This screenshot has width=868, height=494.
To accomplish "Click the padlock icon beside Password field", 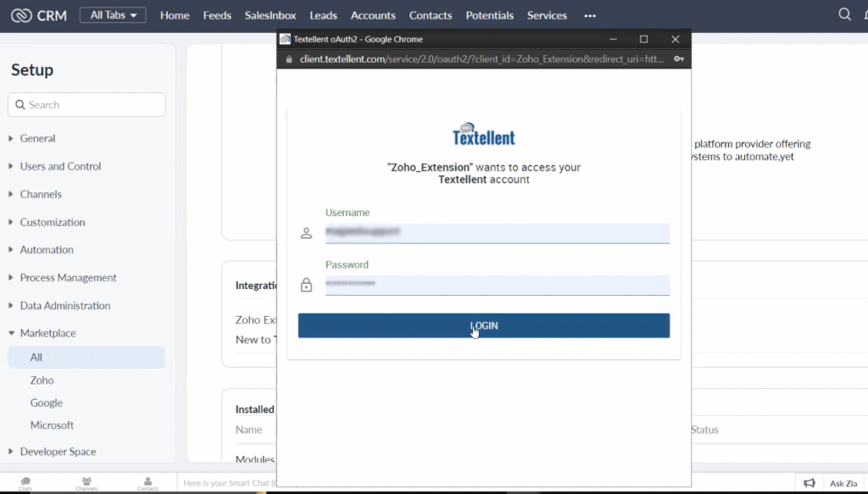I will [306, 285].
